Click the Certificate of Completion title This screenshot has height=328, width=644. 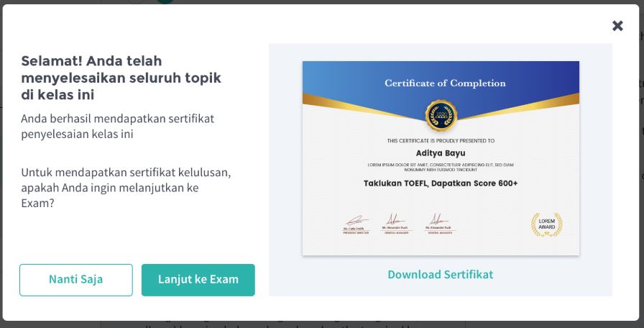(x=445, y=83)
